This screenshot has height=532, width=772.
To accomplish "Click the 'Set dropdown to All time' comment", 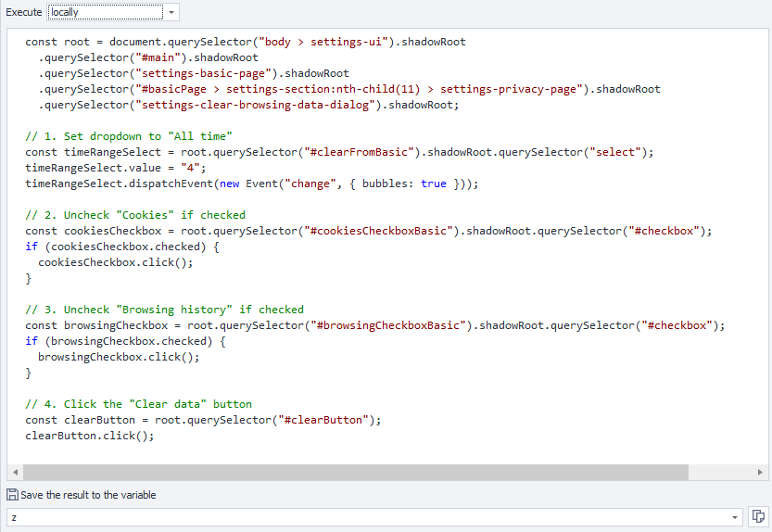I will click(129, 136).
